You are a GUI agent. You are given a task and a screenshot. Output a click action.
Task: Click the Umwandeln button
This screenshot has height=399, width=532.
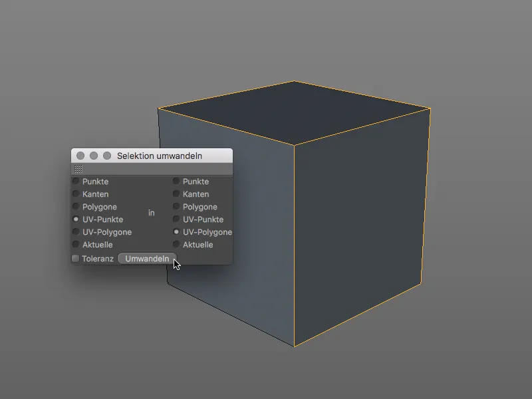147,259
